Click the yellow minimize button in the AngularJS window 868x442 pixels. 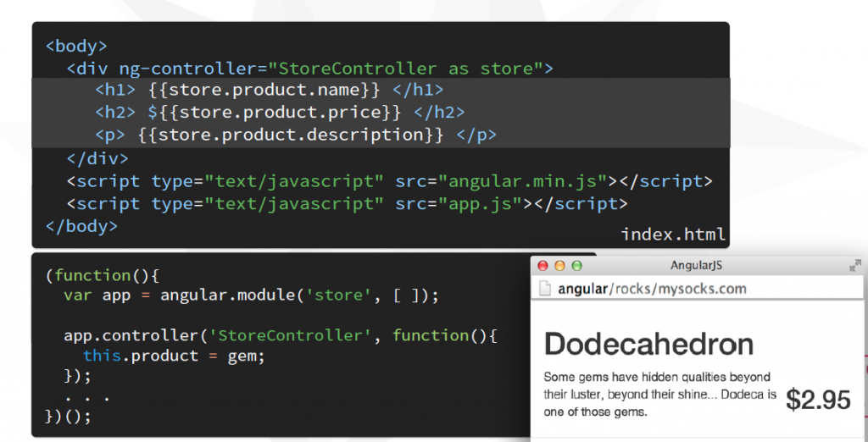point(559,266)
